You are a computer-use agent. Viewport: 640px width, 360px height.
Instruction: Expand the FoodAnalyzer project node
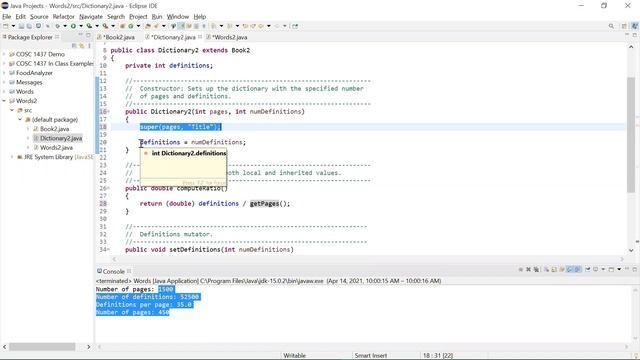(4, 73)
